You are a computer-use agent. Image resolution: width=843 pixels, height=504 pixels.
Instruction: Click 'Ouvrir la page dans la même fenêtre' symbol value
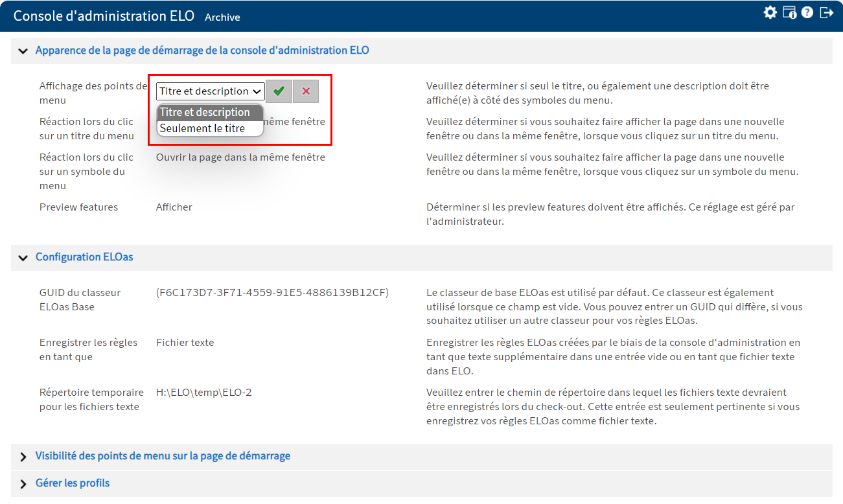click(240, 157)
